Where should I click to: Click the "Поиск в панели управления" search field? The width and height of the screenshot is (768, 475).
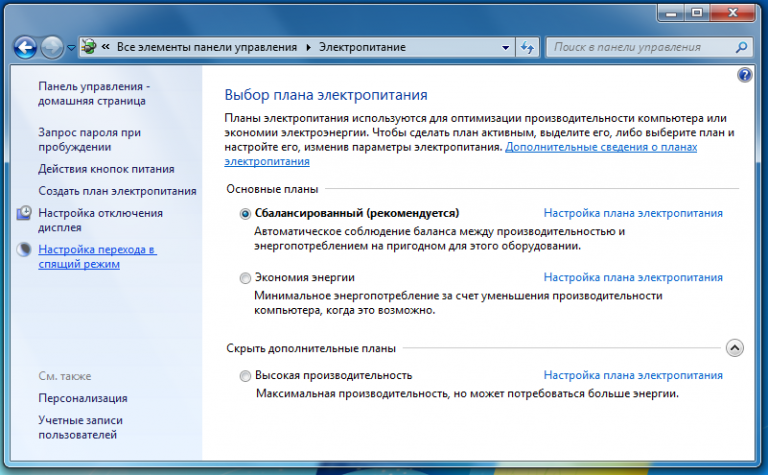[640, 47]
